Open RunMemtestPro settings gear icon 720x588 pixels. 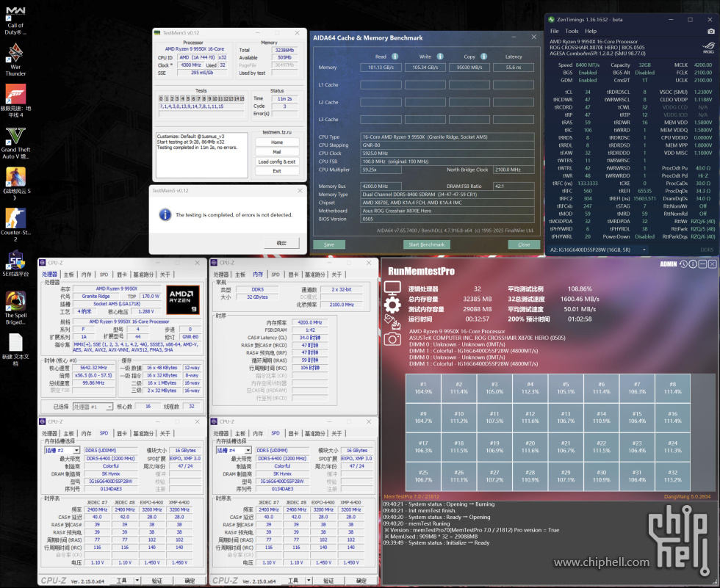click(x=392, y=305)
